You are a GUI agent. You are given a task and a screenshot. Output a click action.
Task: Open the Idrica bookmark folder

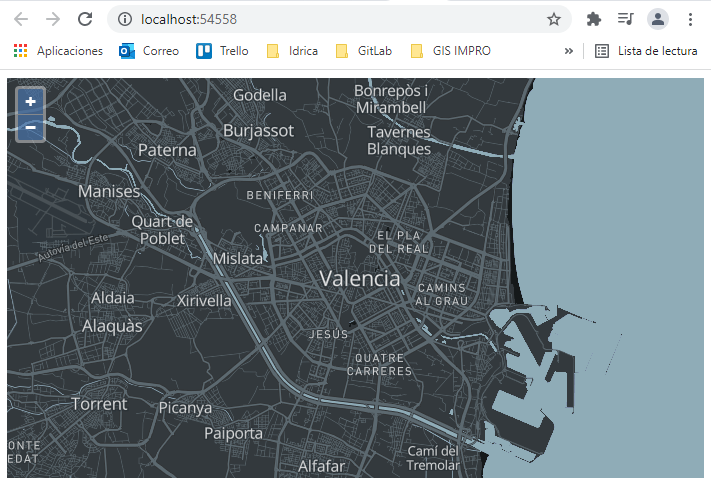(292, 51)
